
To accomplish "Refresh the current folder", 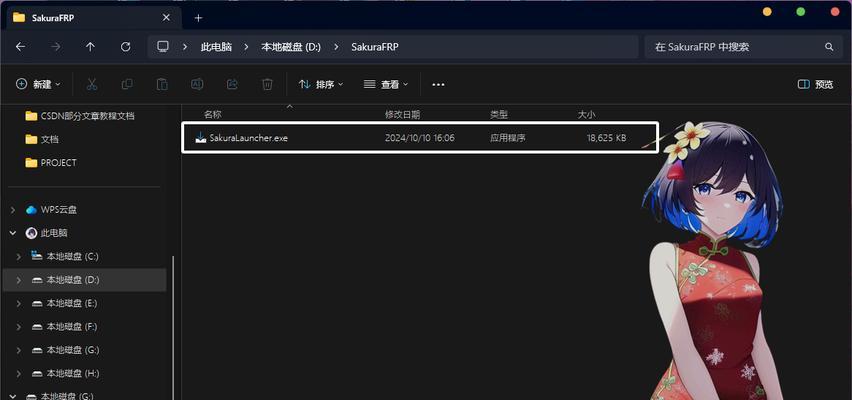I will (126, 47).
